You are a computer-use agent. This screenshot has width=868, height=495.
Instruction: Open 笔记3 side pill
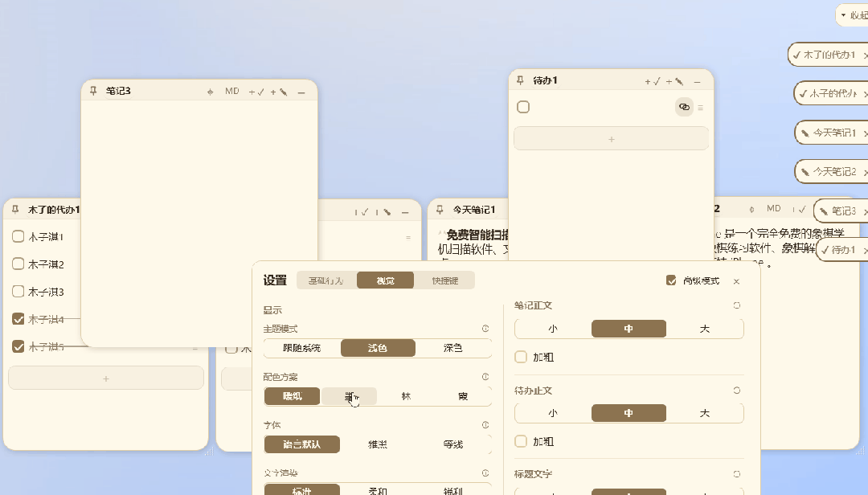(841, 211)
